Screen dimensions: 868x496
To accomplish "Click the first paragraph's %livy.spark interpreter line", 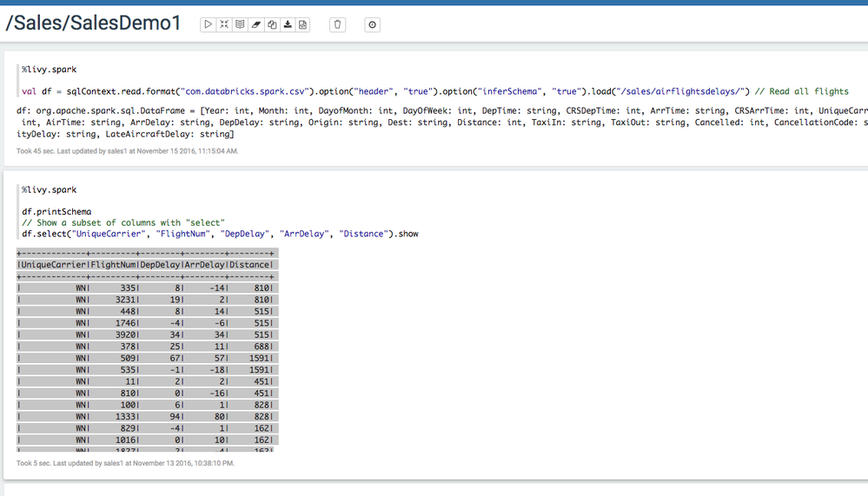I will (x=49, y=69).
